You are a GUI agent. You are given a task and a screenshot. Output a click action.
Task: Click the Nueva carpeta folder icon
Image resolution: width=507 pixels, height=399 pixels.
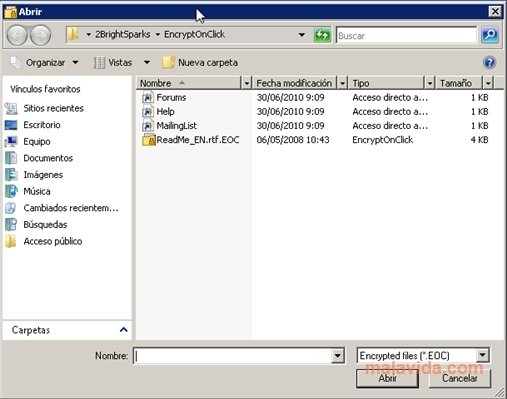click(x=168, y=62)
